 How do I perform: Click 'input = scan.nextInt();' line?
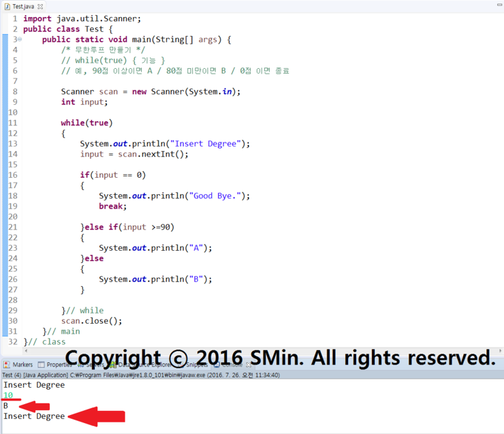(134, 154)
